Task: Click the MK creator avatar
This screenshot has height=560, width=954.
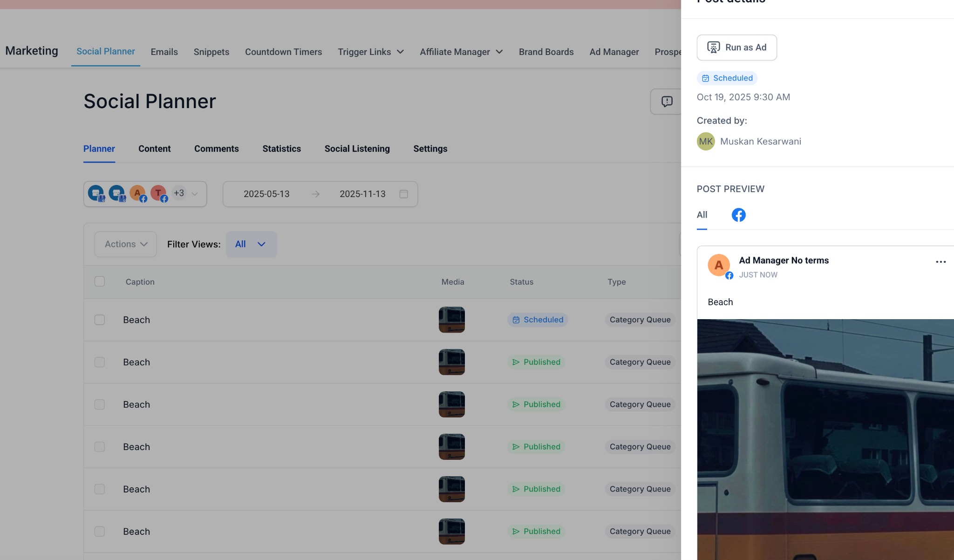Action: coord(705,141)
